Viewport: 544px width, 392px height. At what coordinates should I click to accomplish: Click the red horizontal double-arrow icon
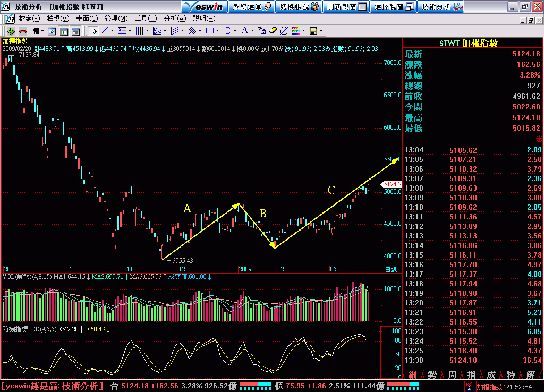(x=23, y=31)
